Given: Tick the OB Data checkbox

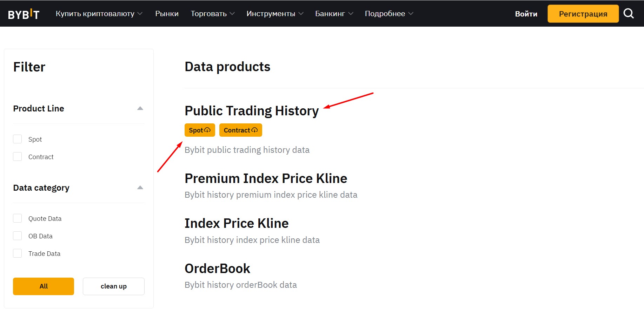Looking at the screenshot, I should pos(18,236).
